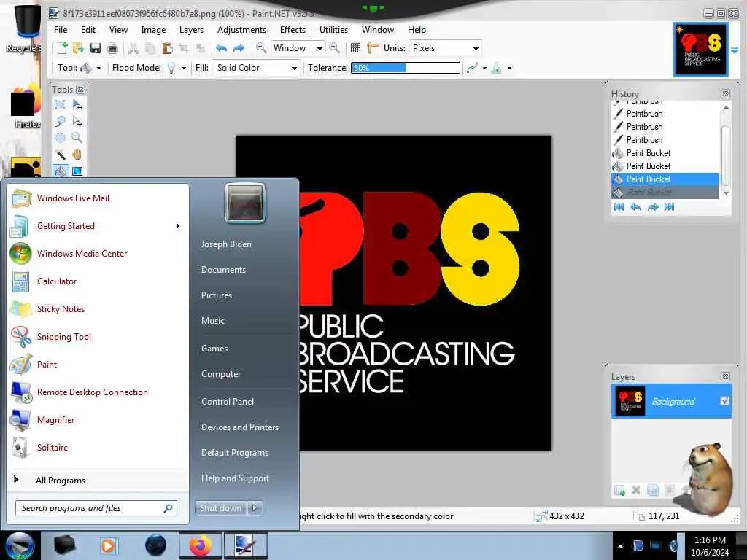Jump to last step in History panel
The width and height of the screenshot is (747, 560).
pos(670,206)
